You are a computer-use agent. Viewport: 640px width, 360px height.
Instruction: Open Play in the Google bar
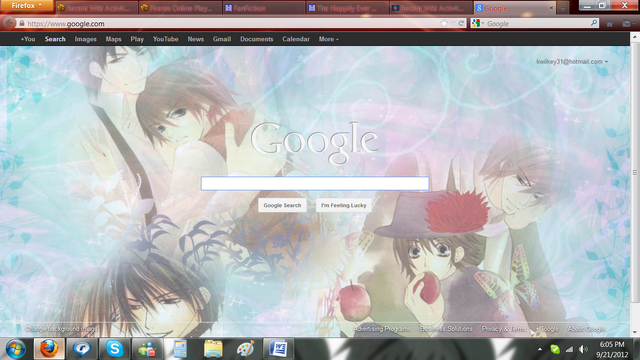click(x=137, y=39)
